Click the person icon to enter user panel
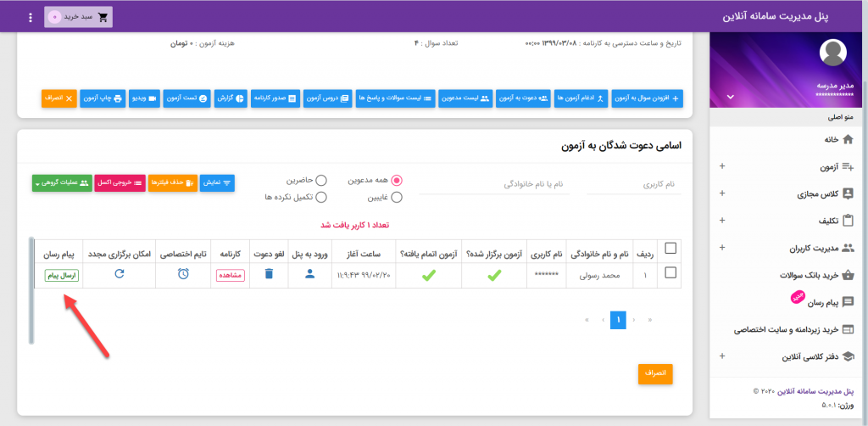 click(x=309, y=274)
